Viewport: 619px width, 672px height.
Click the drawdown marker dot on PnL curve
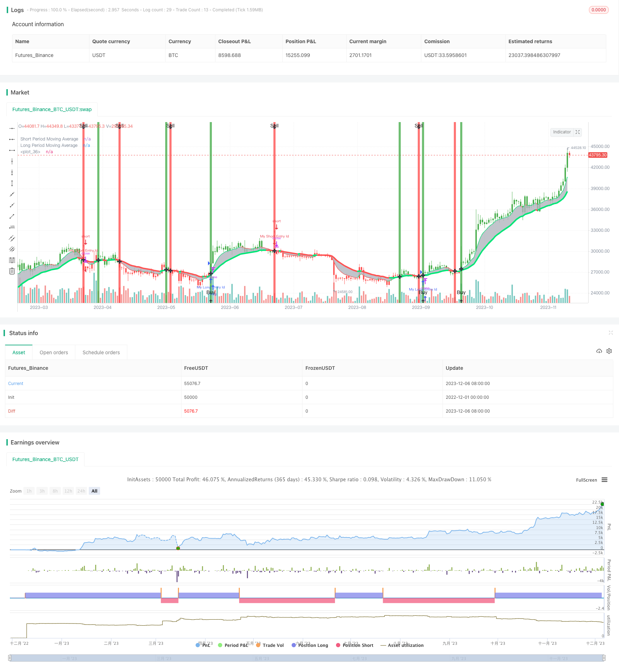click(x=178, y=548)
